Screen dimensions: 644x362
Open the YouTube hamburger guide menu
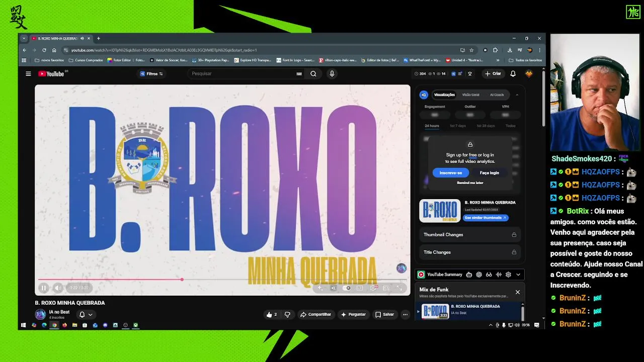click(x=28, y=73)
